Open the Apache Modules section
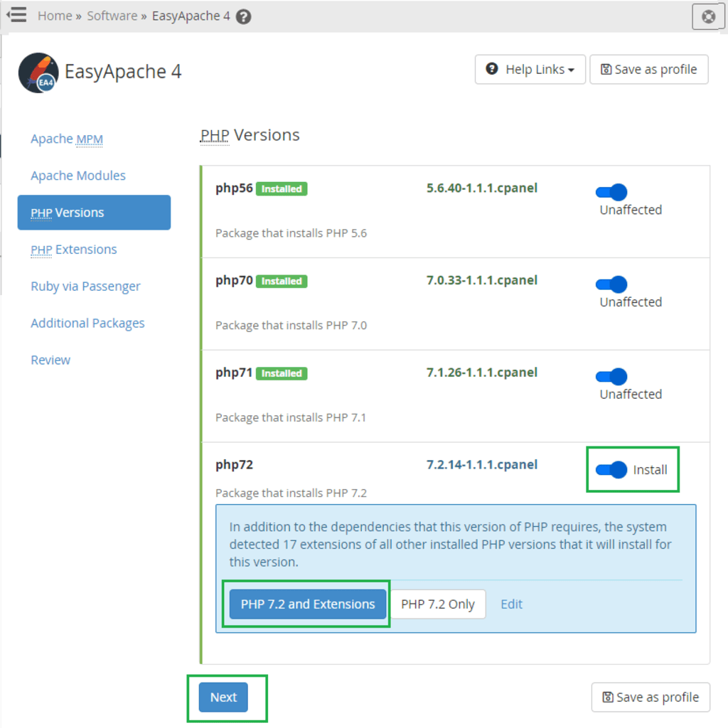This screenshot has height=728, width=728. pyautogui.click(x=78, y=176)
